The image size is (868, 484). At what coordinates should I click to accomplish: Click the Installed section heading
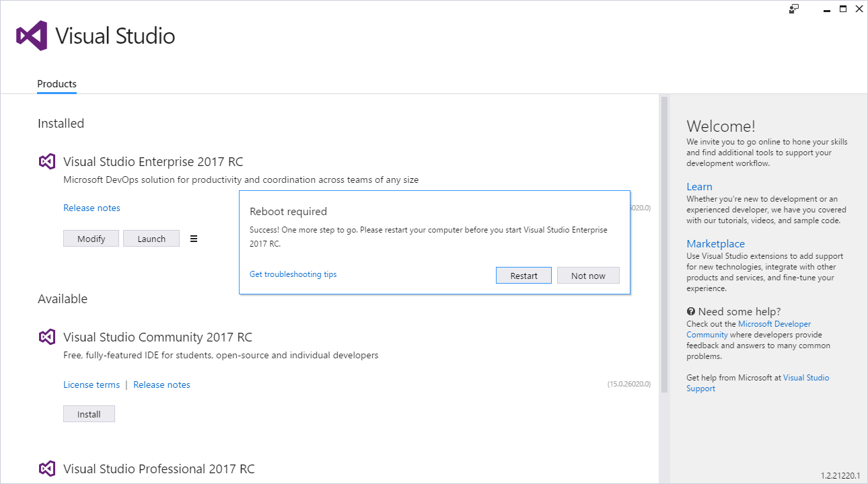[x=61, y=123]
